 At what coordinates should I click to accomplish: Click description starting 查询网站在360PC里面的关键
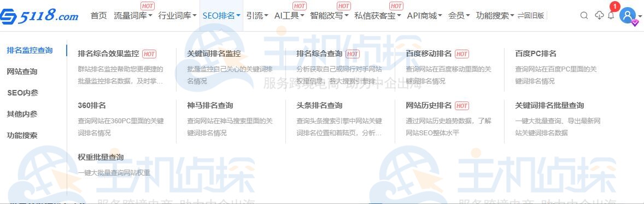click(x=121, y=127)
